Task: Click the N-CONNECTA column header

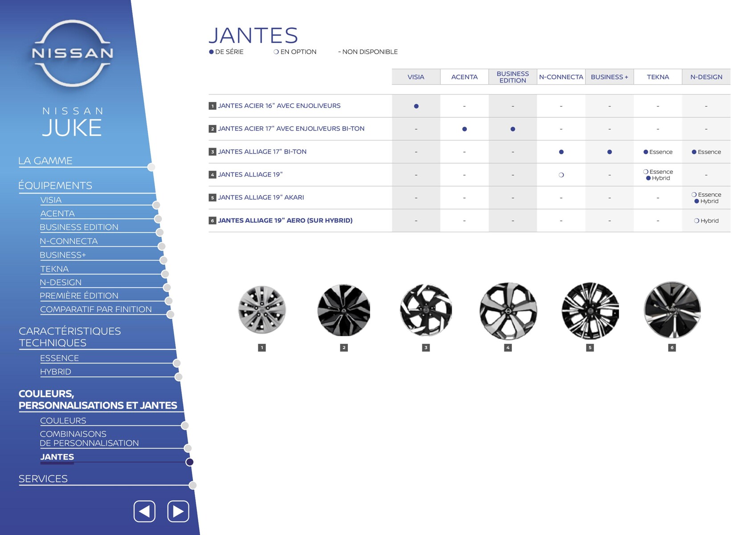Action: click(x=561, y=77)
